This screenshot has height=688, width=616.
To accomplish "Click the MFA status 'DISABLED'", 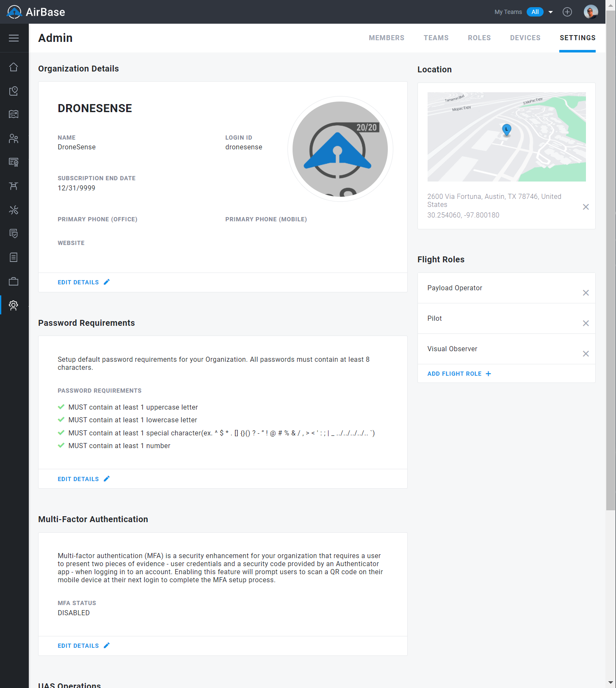I will pyautogui.click(x=74, y=613).
